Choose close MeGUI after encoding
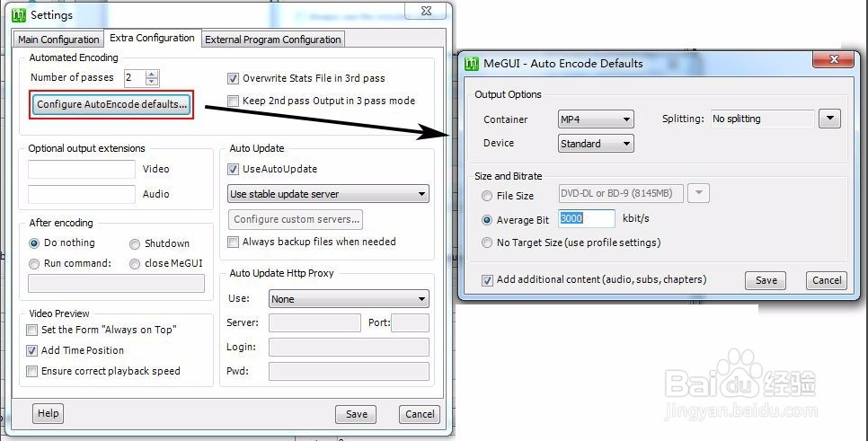This screenshot has width=868, height=441. [x=135, y=264]
